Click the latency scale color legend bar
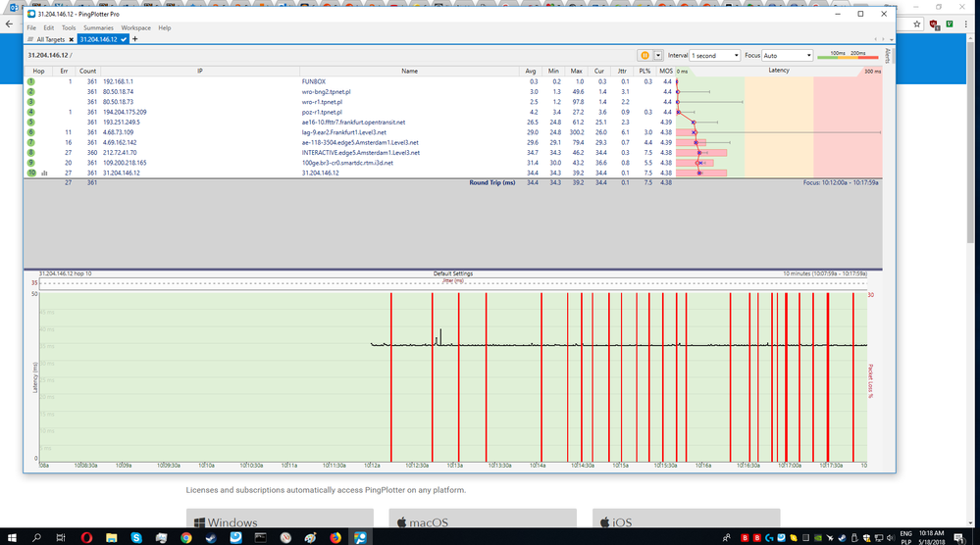Image resolution: width=980 pixels, height=545 pixels. click(850, 59)
